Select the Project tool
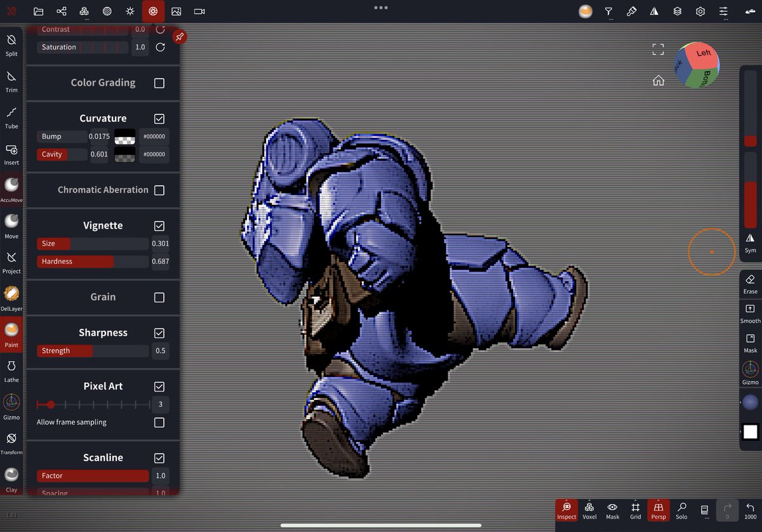 [x=11, y=262]
